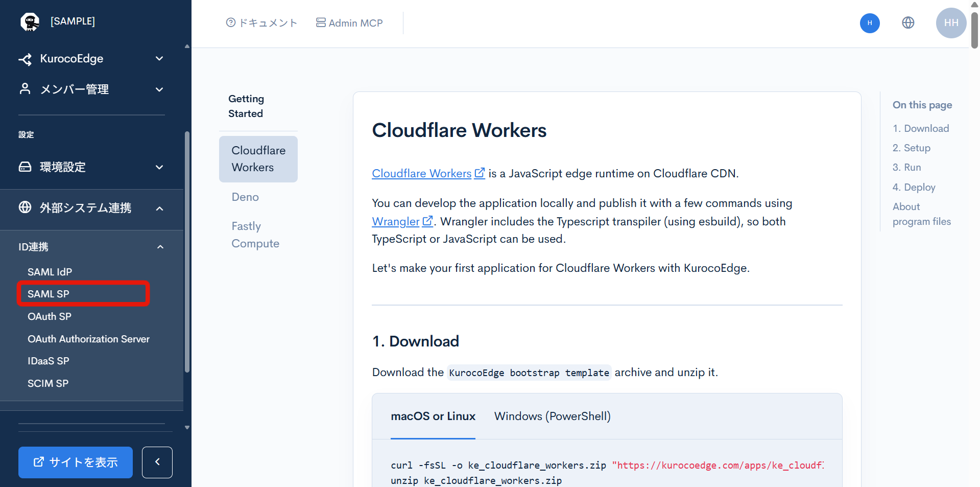This screenshot has width=980, height=487.
Task: Click the 'KurocoEdge bootstrap template' inline code
Action: (x=529, y=373)
